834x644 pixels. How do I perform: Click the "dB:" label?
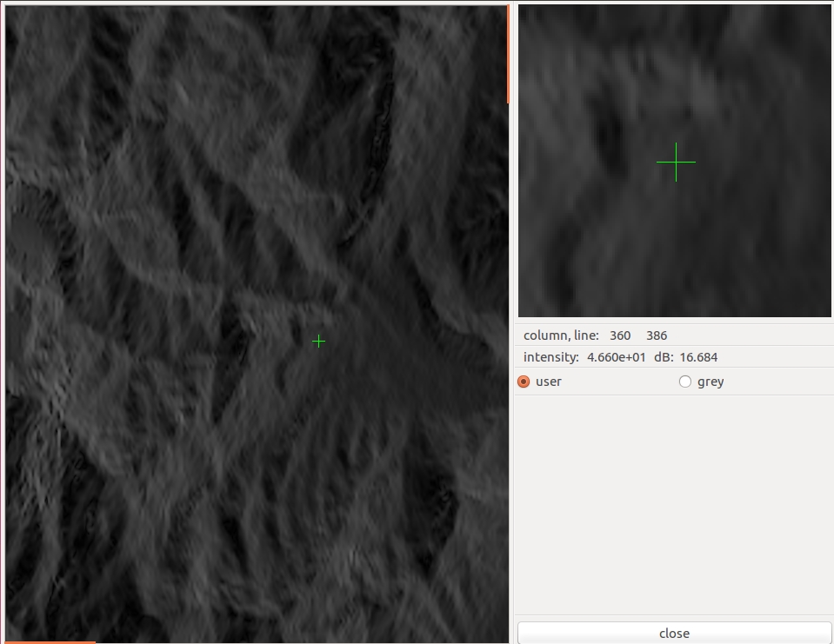coord(664,357)
